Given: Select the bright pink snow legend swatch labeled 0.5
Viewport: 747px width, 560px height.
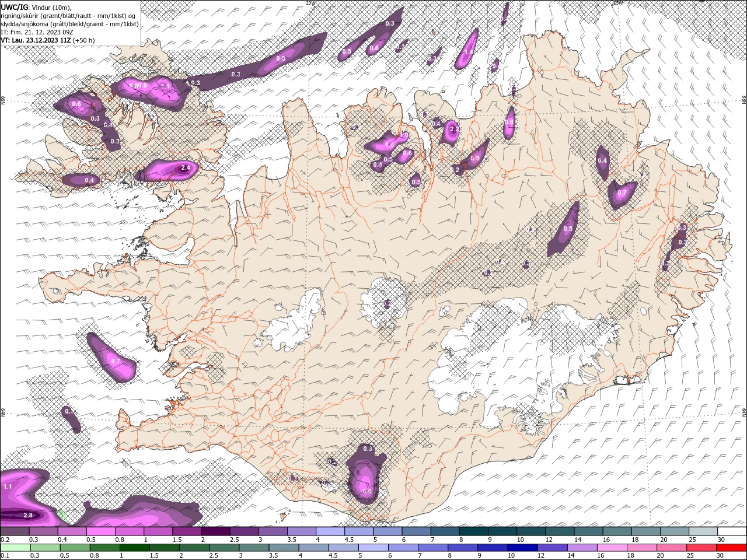Looking at the screenshot, I should click(100, 531).
